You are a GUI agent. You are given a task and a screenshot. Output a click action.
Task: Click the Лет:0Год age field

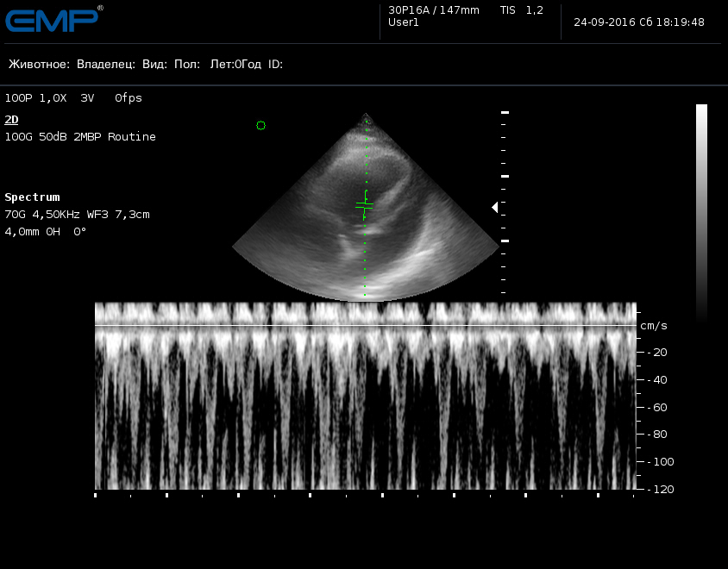[x=235, y=64]
